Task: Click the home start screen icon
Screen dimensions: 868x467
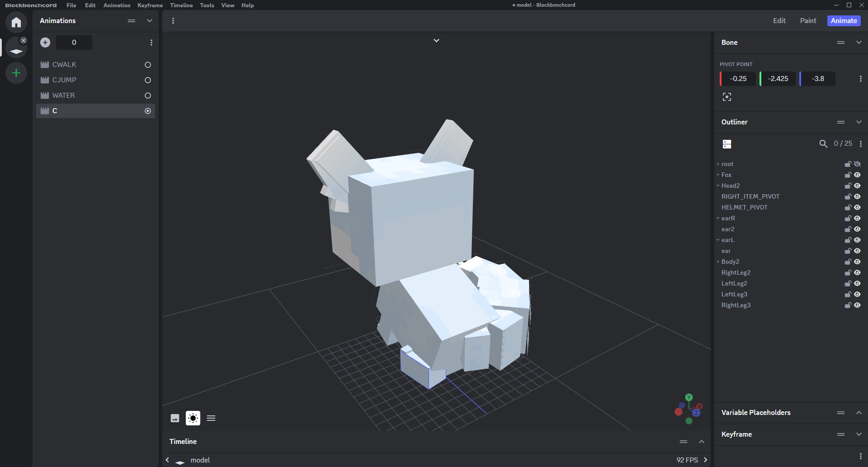Action: click(x=16, y=22)
